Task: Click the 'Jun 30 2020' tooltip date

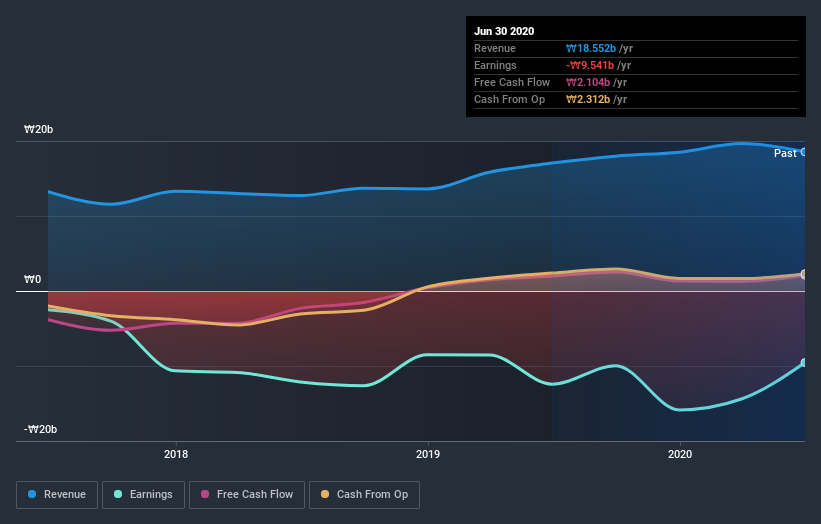Action: pyautogui.click(x=504, y=31)
